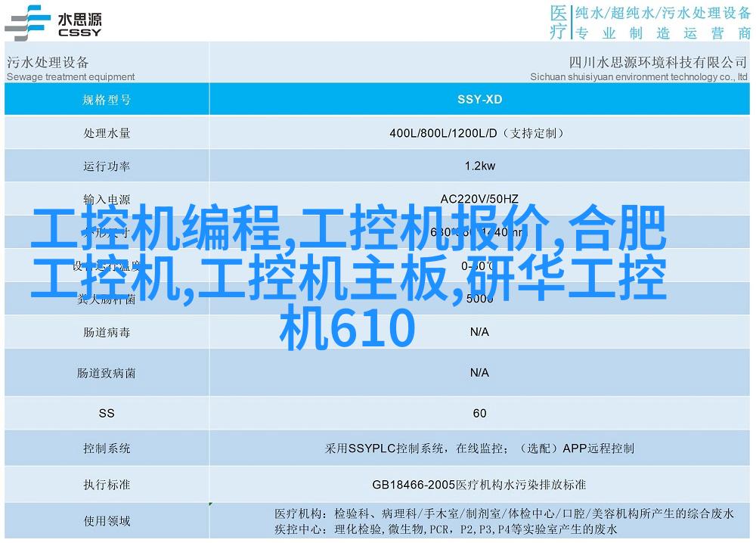Click the "医疗" label in the top banner
The height and width of the screenshot is (543, 756).
point(559,22)
